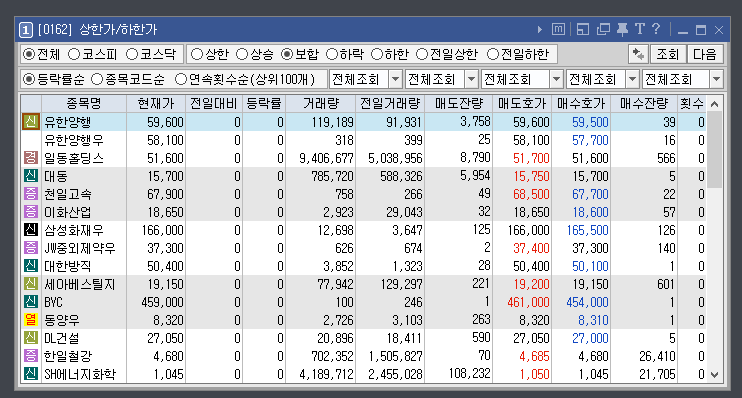
Task: Click the 461,000 ask price on BYC row
Action: [528, 302]
